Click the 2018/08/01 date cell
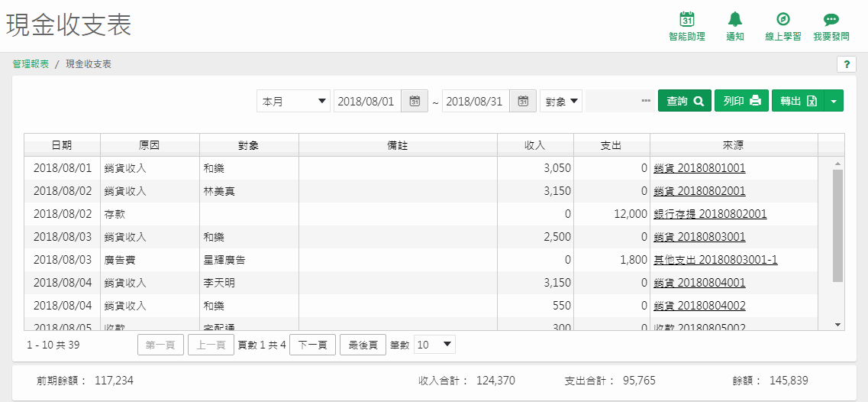 coord(62,168)
